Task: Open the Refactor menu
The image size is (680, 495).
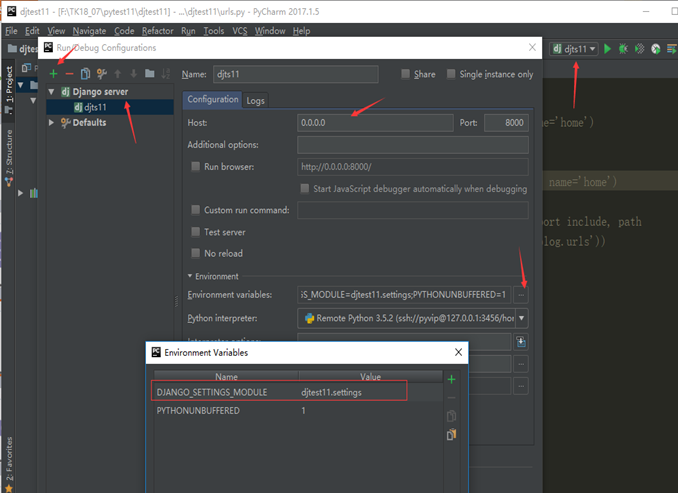Action: 157,31
